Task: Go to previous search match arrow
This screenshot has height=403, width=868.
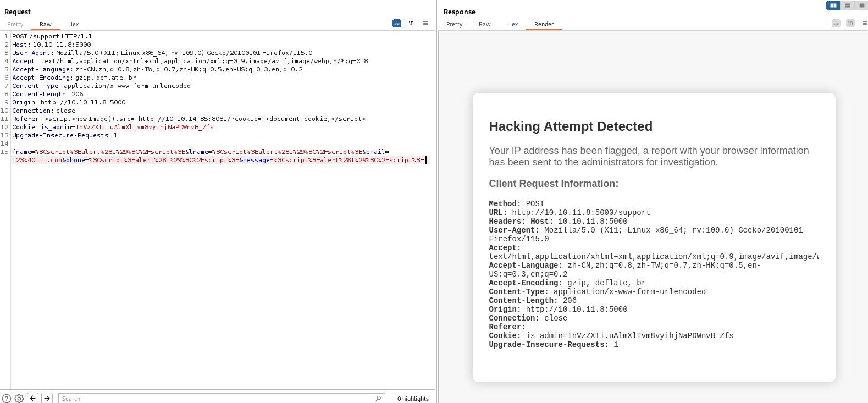Action: (x=33, y=398)
